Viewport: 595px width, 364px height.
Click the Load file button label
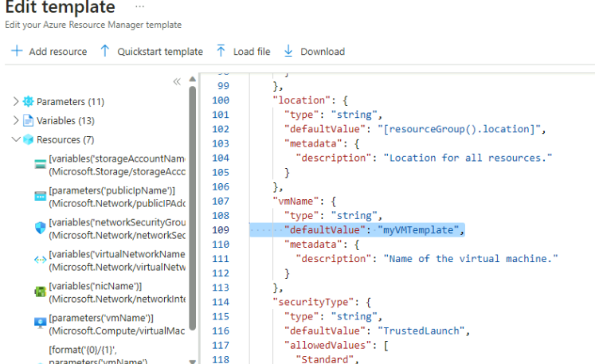(x=252, y=52)
